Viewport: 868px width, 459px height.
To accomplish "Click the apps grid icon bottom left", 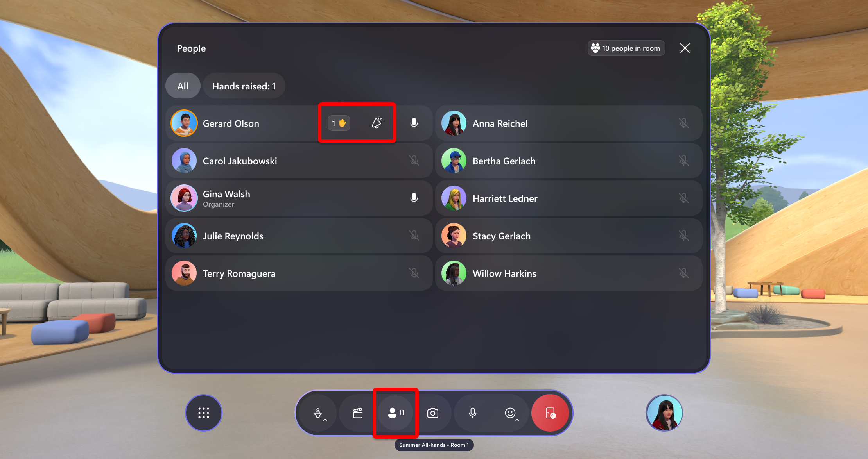I will (204, 413).
